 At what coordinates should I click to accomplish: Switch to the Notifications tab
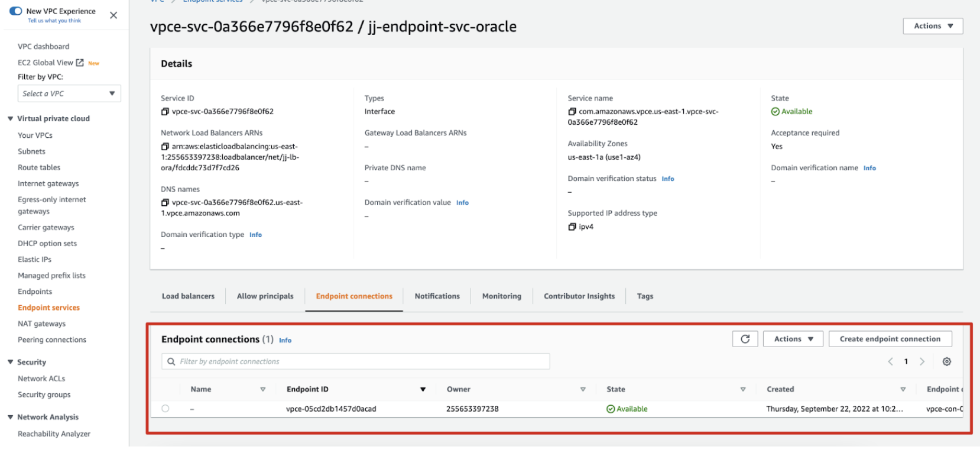pos(437,296)
